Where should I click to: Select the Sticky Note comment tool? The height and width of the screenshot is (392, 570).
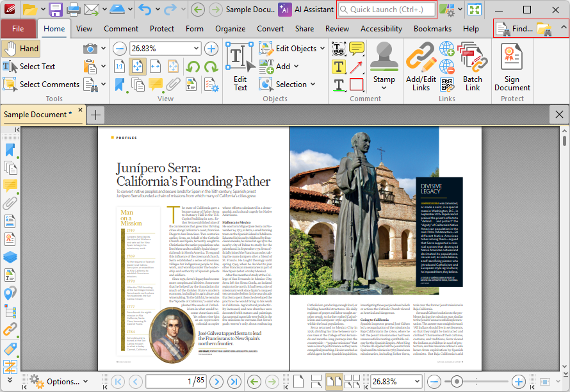[x=357, y=49]
